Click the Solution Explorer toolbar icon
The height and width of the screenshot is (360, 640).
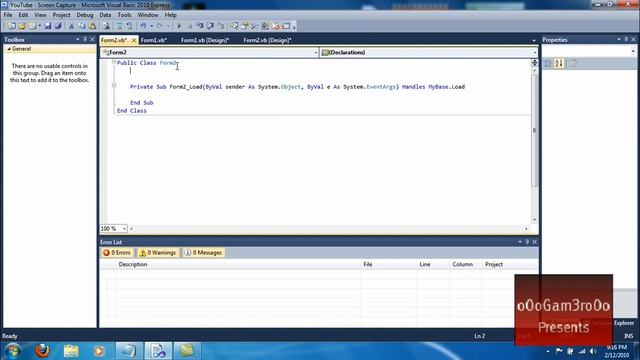coord(233,26)
